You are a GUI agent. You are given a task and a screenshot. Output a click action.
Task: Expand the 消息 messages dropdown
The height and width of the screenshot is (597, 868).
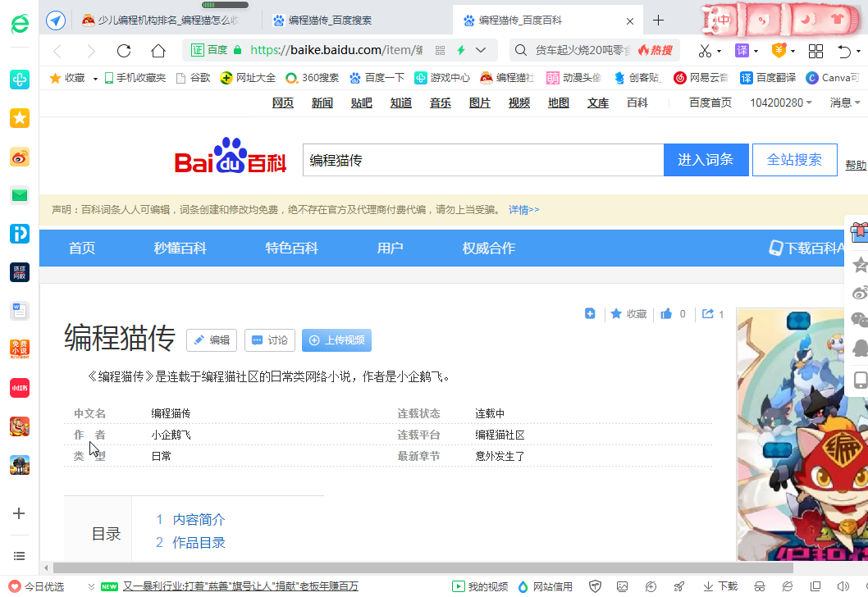(857, 103)
